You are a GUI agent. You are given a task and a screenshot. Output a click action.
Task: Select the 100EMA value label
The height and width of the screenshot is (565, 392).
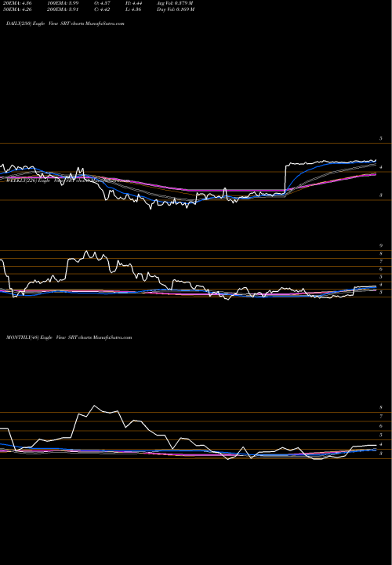click(63, 3)
